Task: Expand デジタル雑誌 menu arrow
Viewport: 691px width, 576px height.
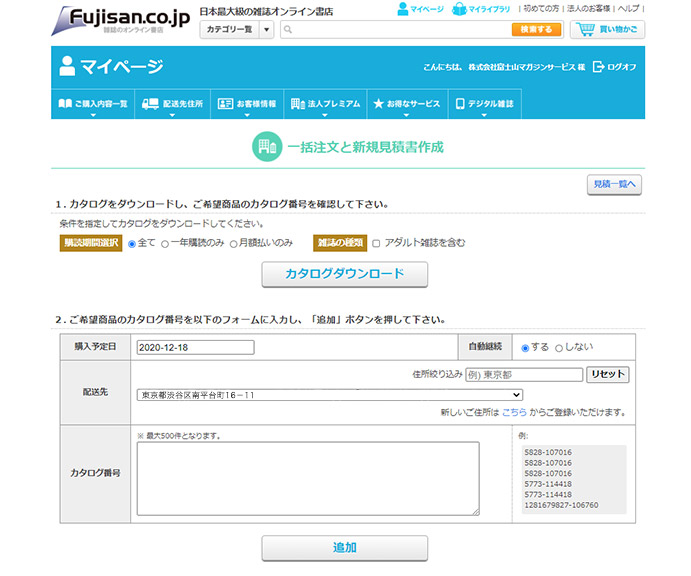Action: (484, 115)
